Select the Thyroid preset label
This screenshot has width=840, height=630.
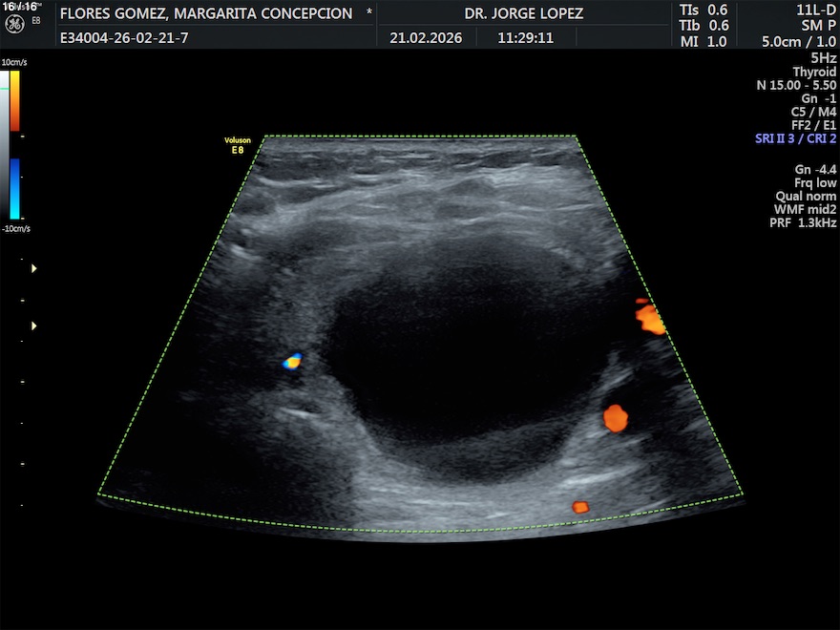(x=814, y=72)
